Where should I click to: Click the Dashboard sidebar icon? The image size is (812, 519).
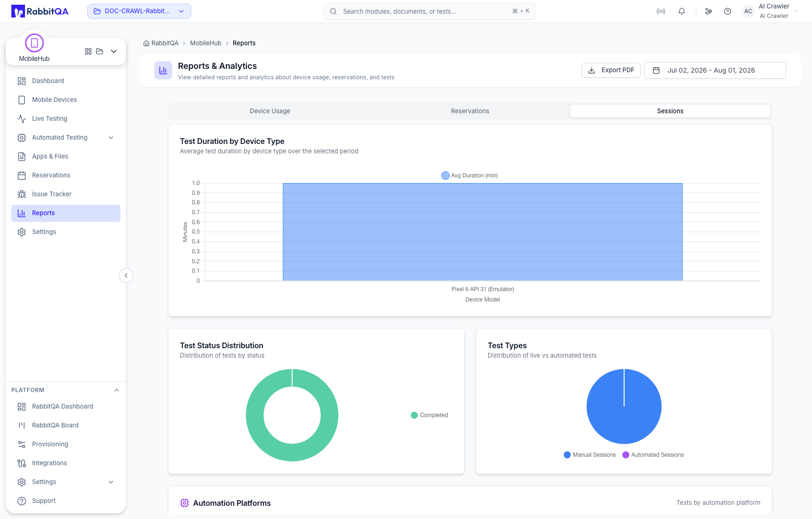click(x=22, y=81)
